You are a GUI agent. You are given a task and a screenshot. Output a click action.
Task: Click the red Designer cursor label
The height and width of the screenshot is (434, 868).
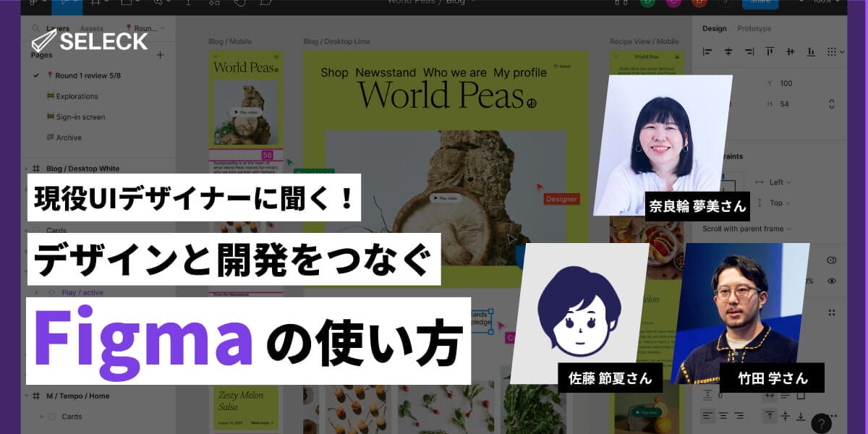click(x=562, y=199)
